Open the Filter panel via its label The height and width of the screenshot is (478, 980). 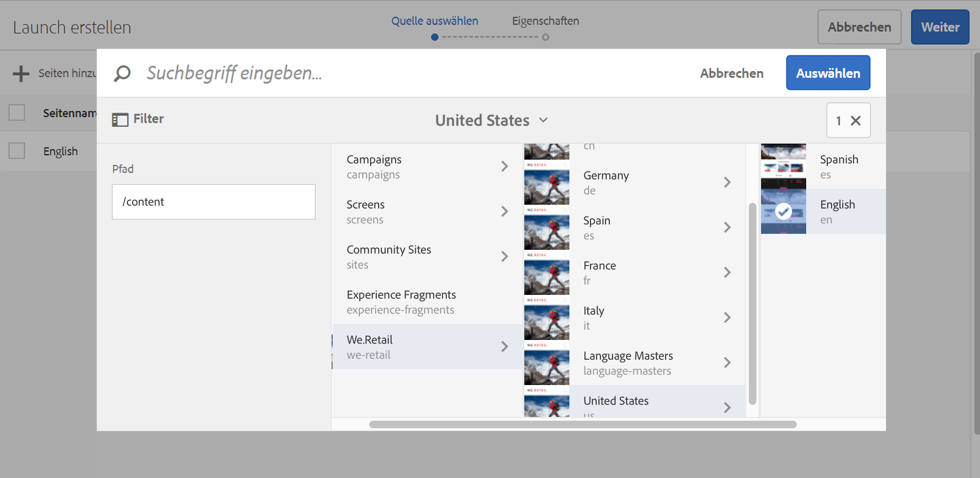pyautogui.click(x=148, y=119)
